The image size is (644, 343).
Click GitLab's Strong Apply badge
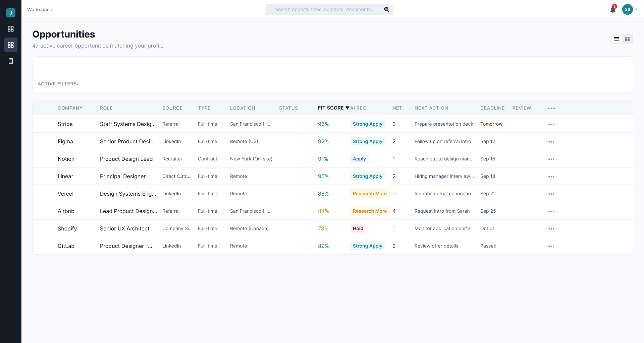pos(368,246)
